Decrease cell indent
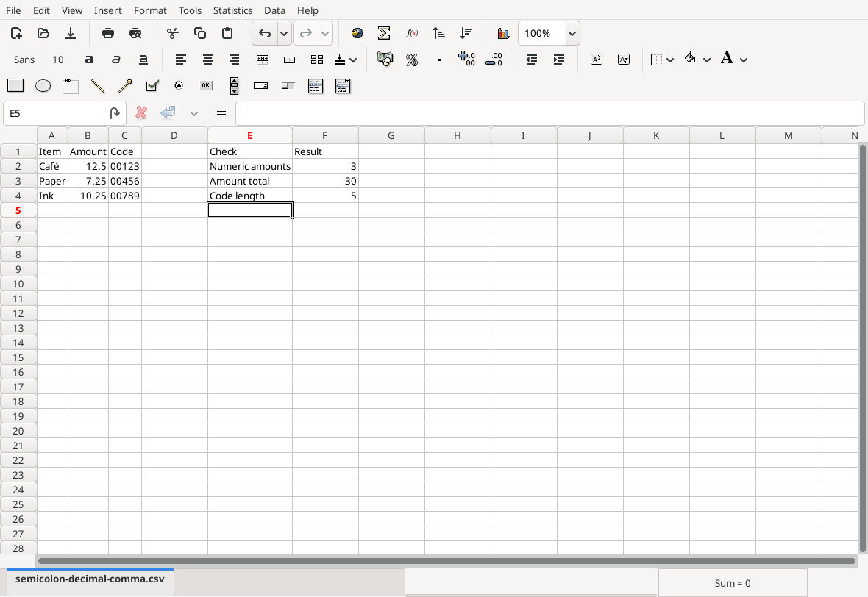Viewport: 868px width, 597px height. pos(531,60)
